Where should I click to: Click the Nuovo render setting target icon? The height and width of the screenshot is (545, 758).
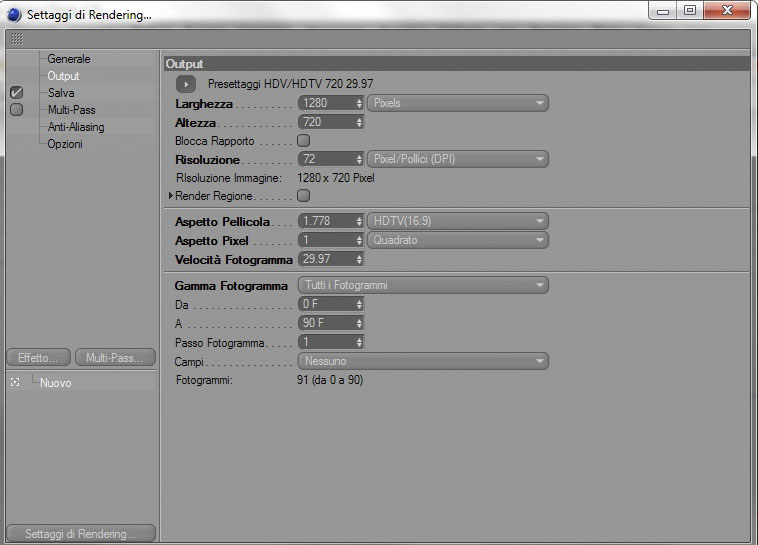coord(15,383)
